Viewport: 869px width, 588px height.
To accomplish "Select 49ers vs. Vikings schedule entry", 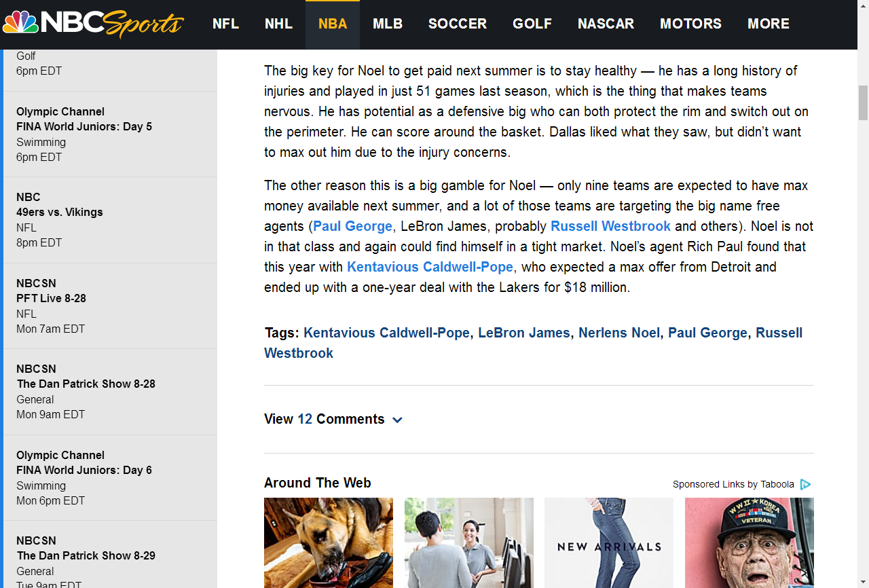I will tap(110, 220).
